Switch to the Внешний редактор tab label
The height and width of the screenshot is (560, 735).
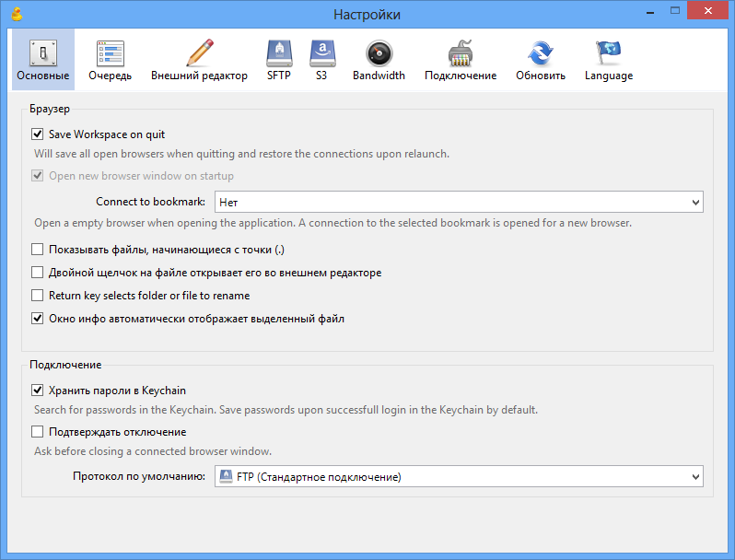point(199,76)
